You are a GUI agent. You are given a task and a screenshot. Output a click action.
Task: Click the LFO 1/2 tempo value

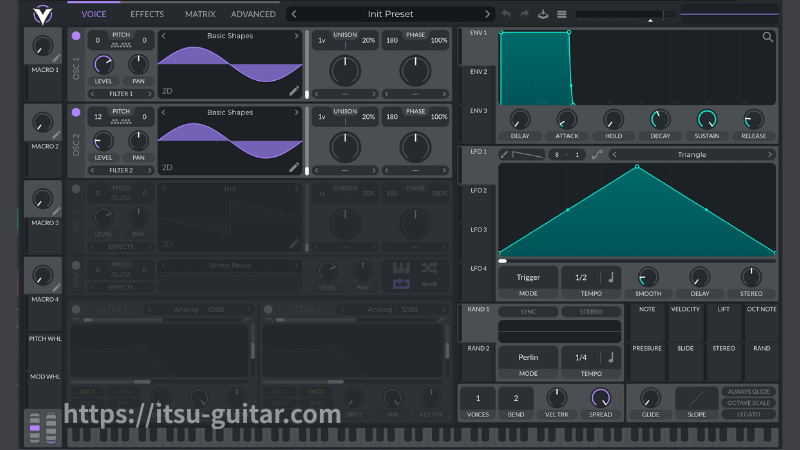click(x=581, y=277)
